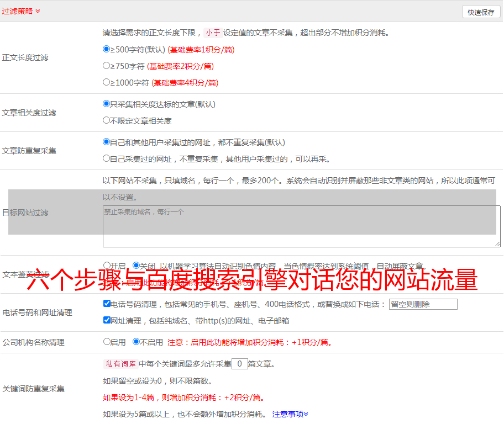The image size is (504, 424).
Task: Click the 私有词库 label text
Action: (x=121, y=364)
